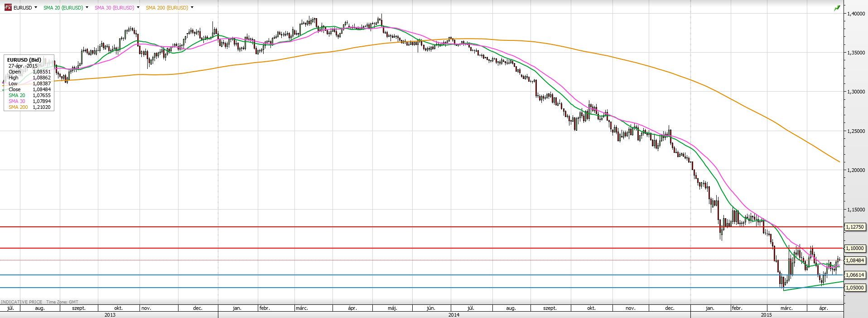Click the 2013 year label on time axis
The image size is (868, 318).
pyautogui.click(x=110, y=315)
